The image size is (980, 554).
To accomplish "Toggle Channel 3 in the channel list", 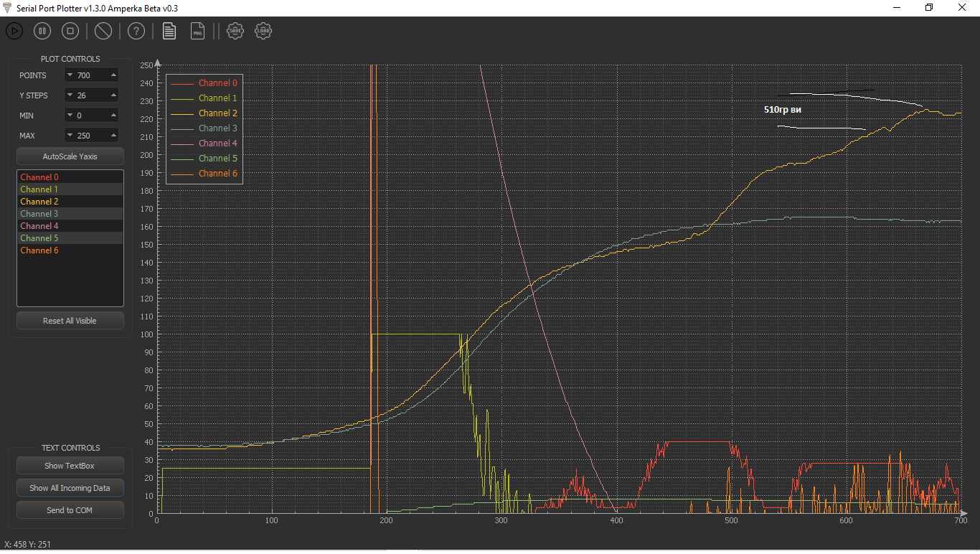I will (70, 214).
